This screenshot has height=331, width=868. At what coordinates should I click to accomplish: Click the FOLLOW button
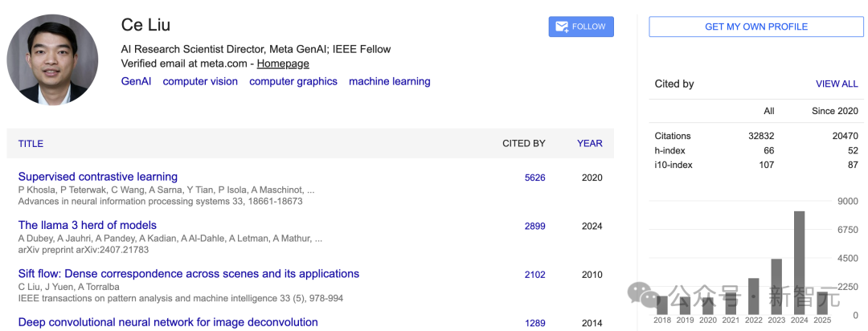(581, 27)
